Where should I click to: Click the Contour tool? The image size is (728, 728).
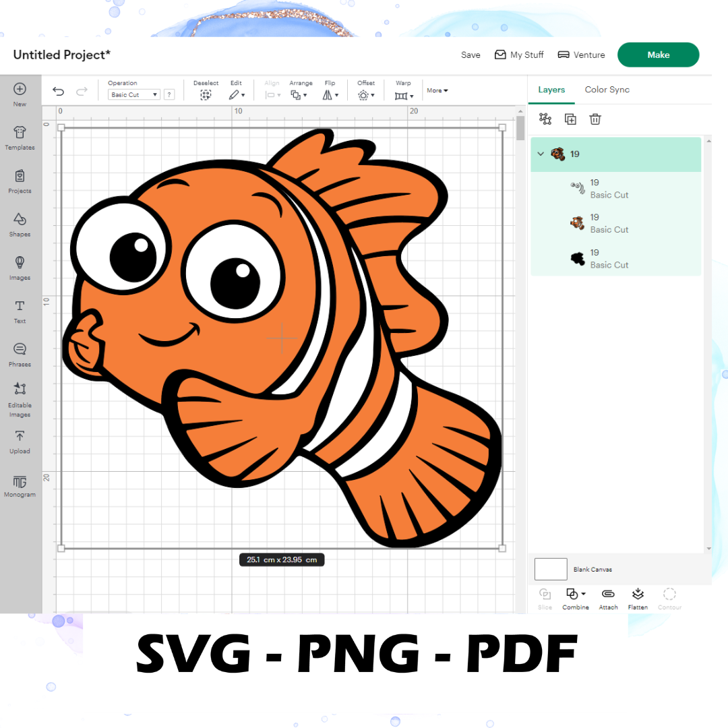(x=669, y=599)
